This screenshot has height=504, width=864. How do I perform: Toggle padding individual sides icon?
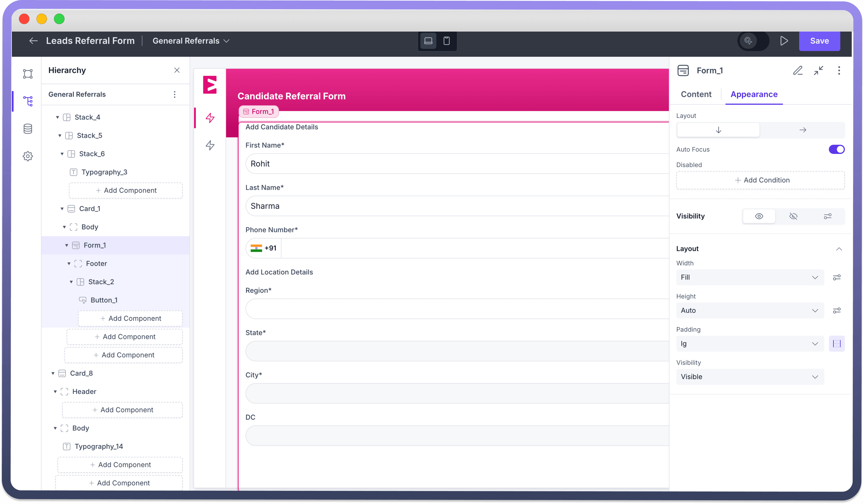point(837,344)
